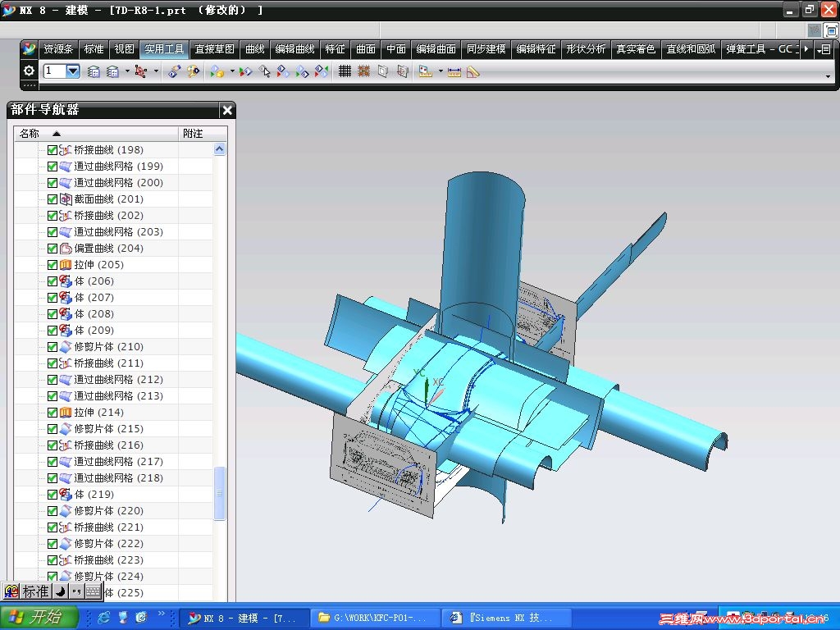Screen dimensions: 840x630
Task: Click the navigator scroll-up arrow
Action: 219,149
